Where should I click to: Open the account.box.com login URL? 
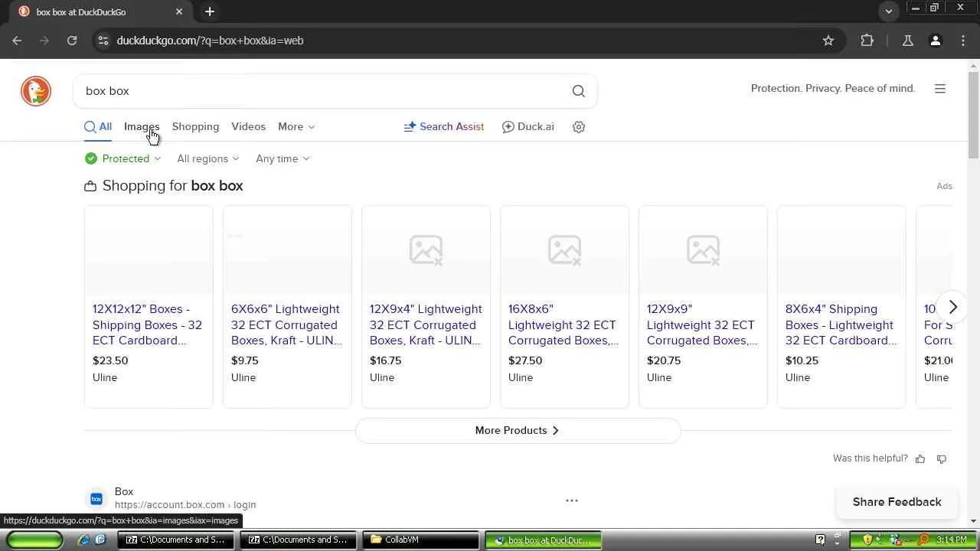pos(185,505)
